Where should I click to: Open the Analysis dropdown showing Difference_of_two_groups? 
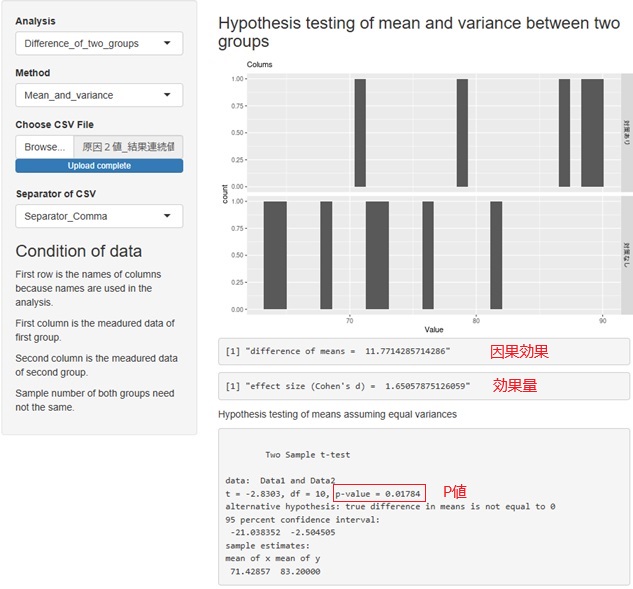point(99,43)
